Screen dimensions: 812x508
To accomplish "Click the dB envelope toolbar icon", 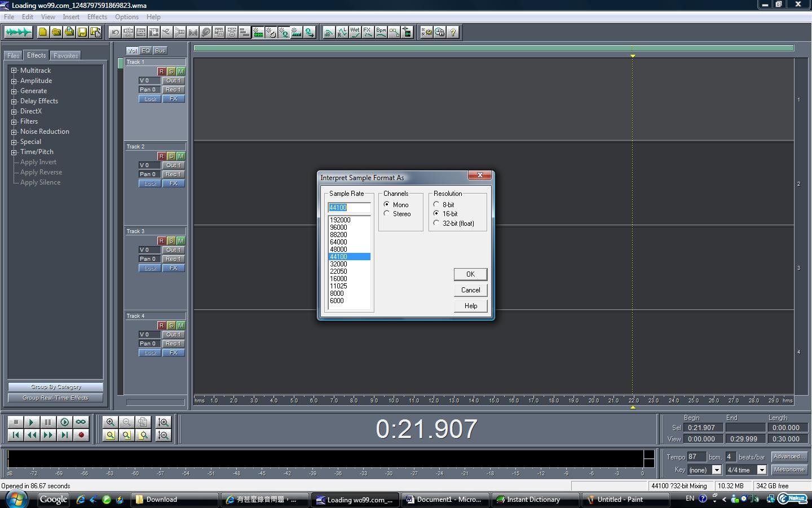I will 328,32.
